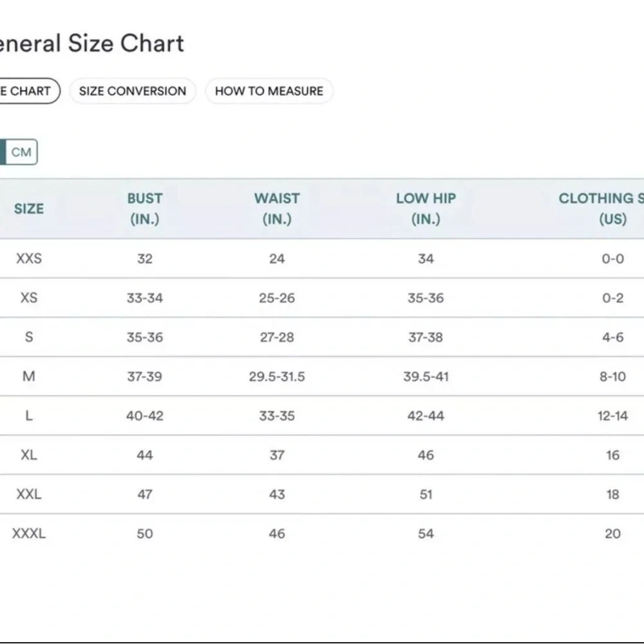
Task: Click waist value 25-26 in XS row
Action: tap(277, 298)
